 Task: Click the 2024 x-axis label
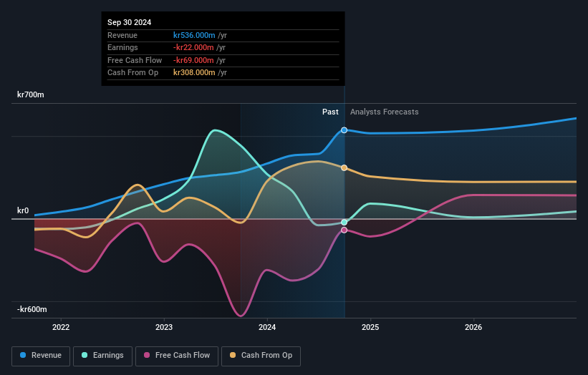point(267,327)
